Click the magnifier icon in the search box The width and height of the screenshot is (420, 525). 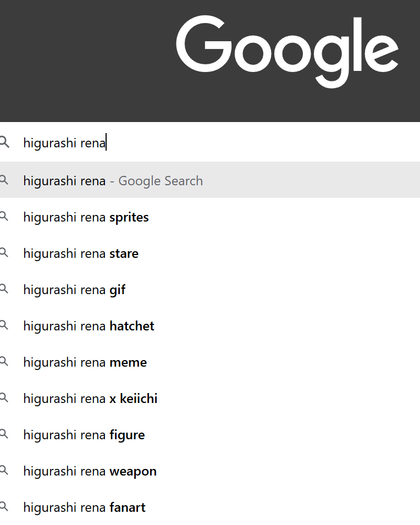click(x=5, y=142)
